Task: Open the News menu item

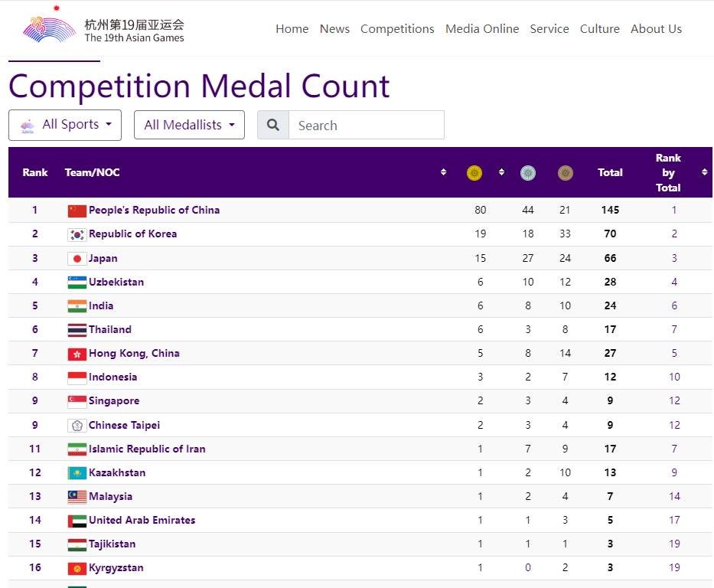Action: pyautogui.click(x=334, y=29)
